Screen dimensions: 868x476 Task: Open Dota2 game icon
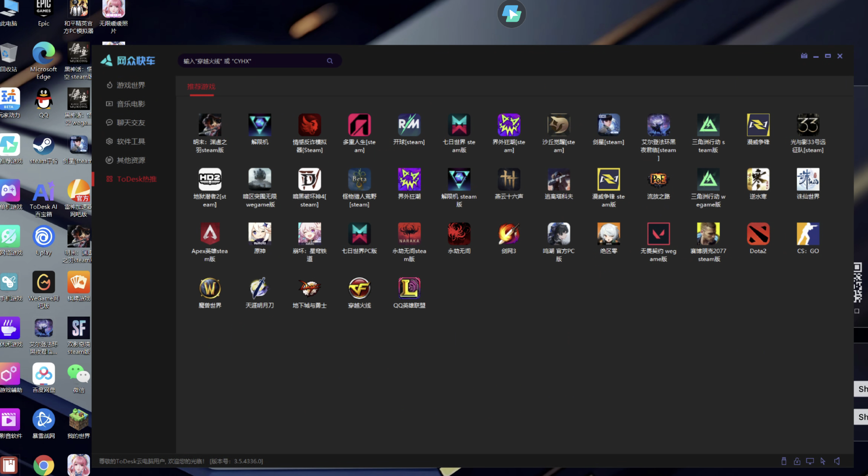758,234
